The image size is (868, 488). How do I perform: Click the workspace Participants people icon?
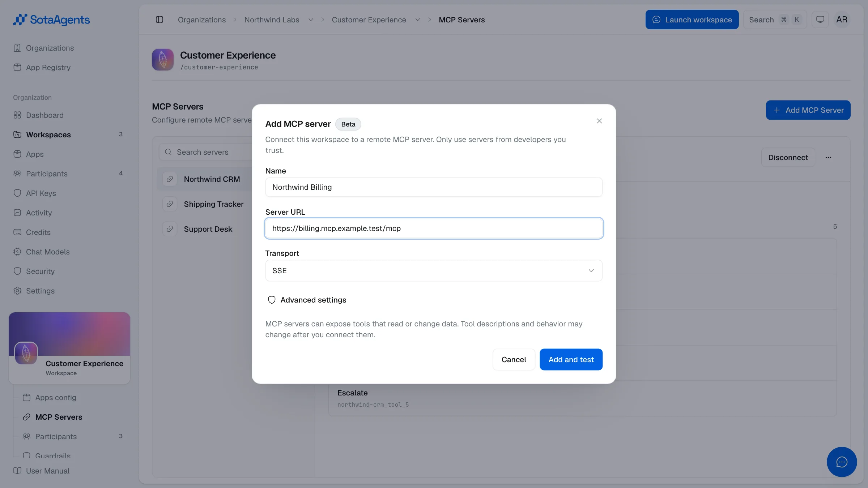[26, 436]
